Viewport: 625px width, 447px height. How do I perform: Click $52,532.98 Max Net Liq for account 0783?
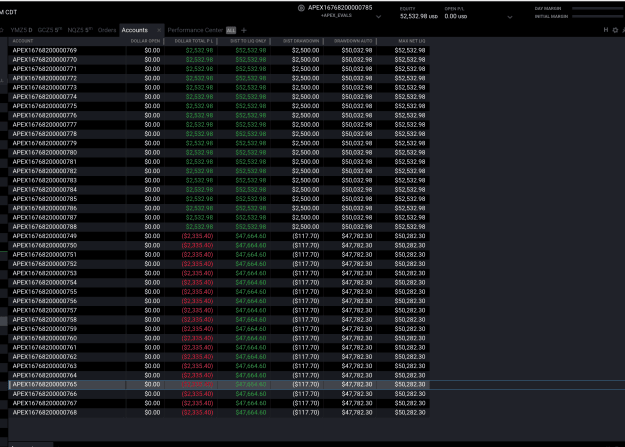pyautogui.click(x=410, y=181)
